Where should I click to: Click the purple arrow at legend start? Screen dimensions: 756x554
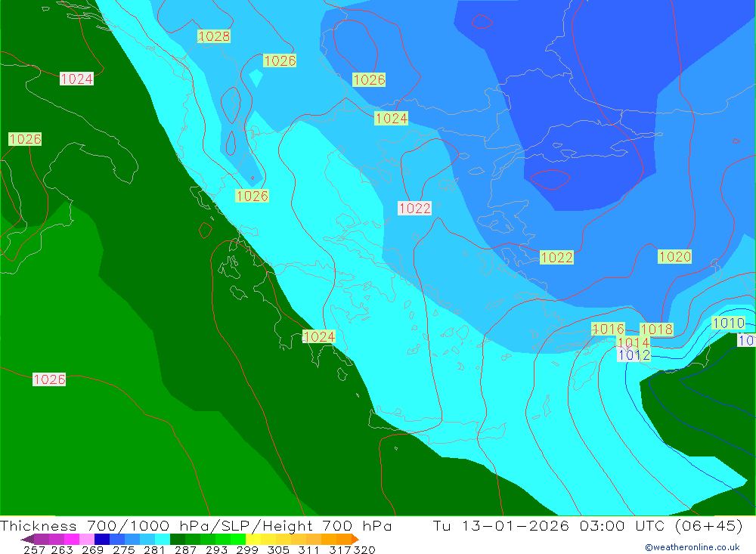click(27, 539)
